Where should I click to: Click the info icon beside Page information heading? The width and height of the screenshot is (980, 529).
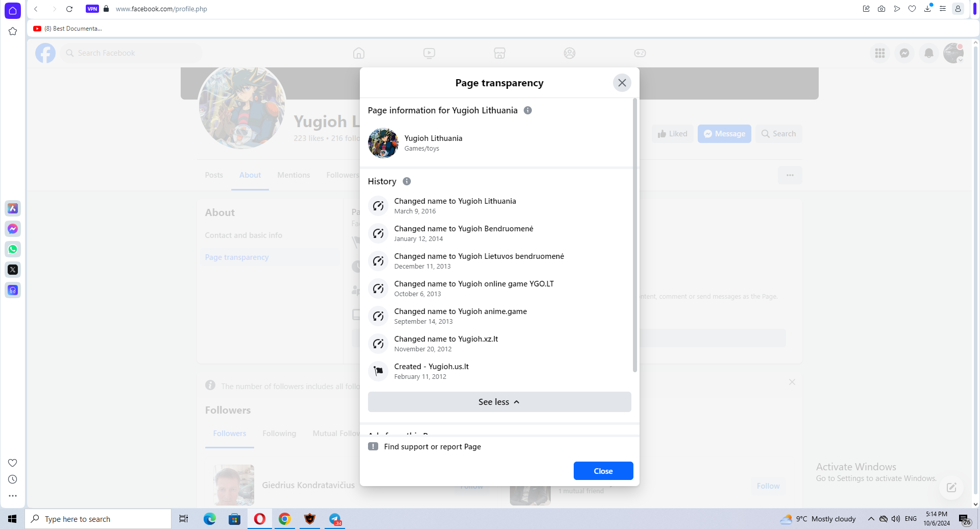tap(528, 110)
